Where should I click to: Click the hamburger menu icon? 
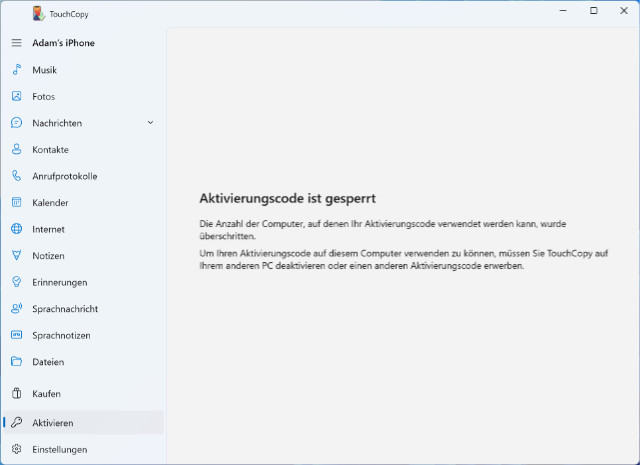16,43
